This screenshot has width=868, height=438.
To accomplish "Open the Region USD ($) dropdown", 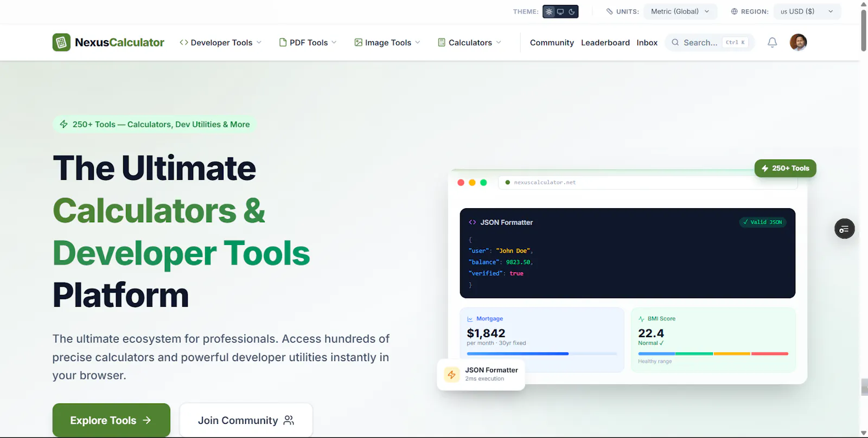I will coord(807,11).
